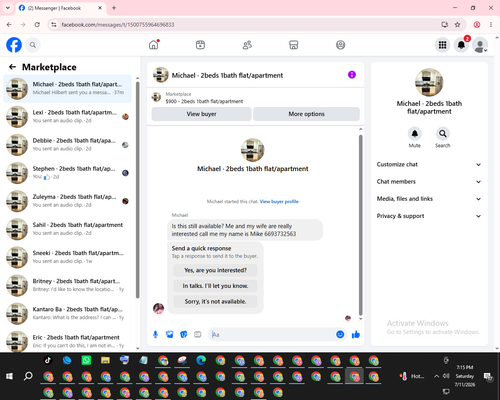Open the Chrome three-dot menu
The height and width of the screenshot is (400, 500).
[491, 25]
